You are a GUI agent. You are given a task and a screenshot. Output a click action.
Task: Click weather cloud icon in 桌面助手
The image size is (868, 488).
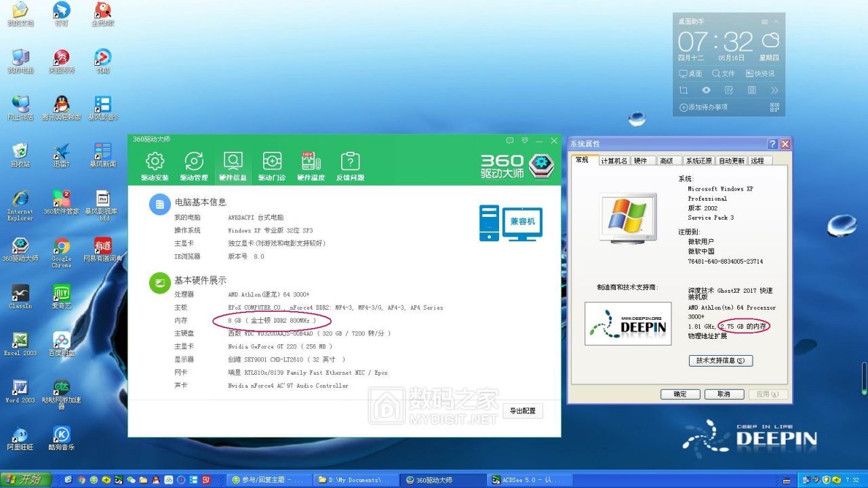pos(770,40)
